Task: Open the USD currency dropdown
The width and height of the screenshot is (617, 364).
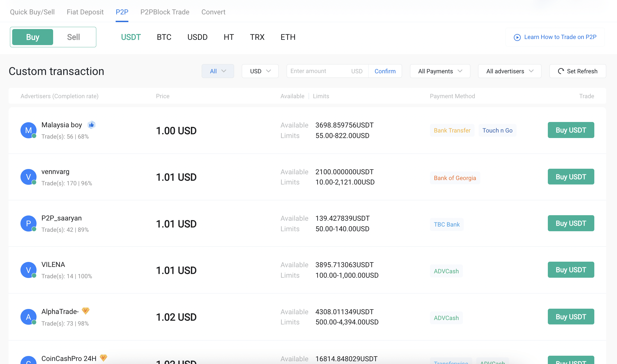Action: tap(260, 71)
